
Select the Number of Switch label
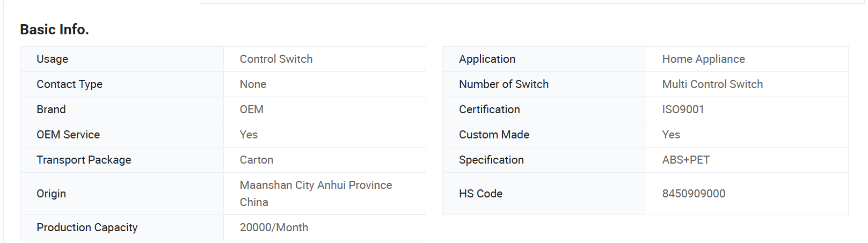coord(504,84)
